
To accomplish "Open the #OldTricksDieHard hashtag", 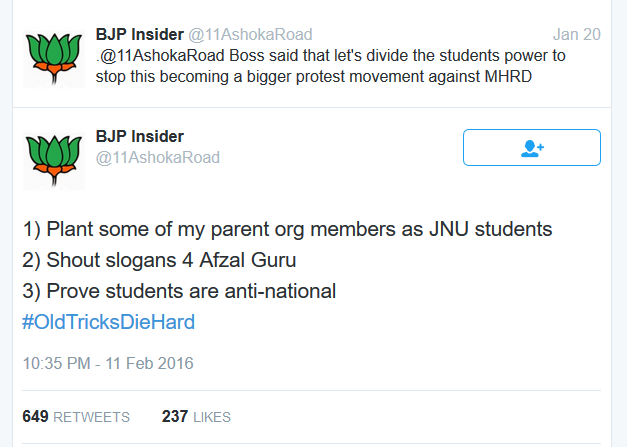I will [x=108, y=322].
